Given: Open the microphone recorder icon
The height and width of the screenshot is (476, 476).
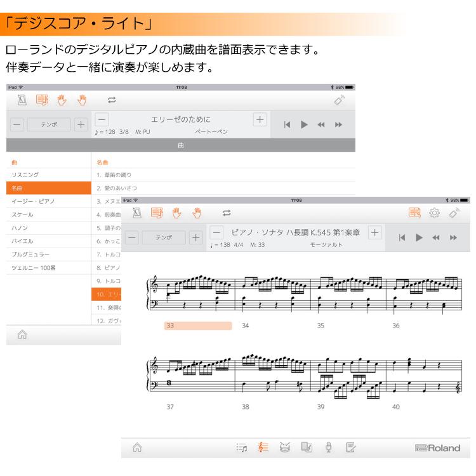Looking at the screenshot, I should pyautogui.click(x=329, y=447).
